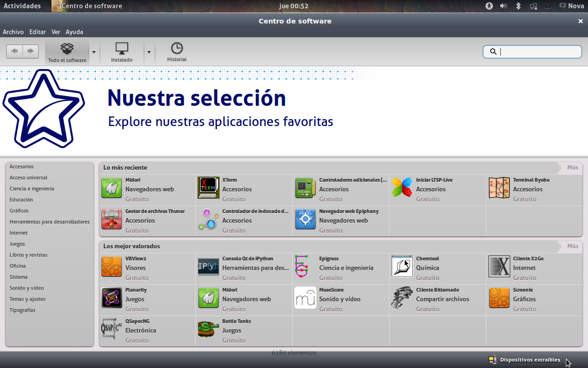Open the Editar menu
Image resolution: width=588 pixels, height=368 pixels.
click(38, 32)
